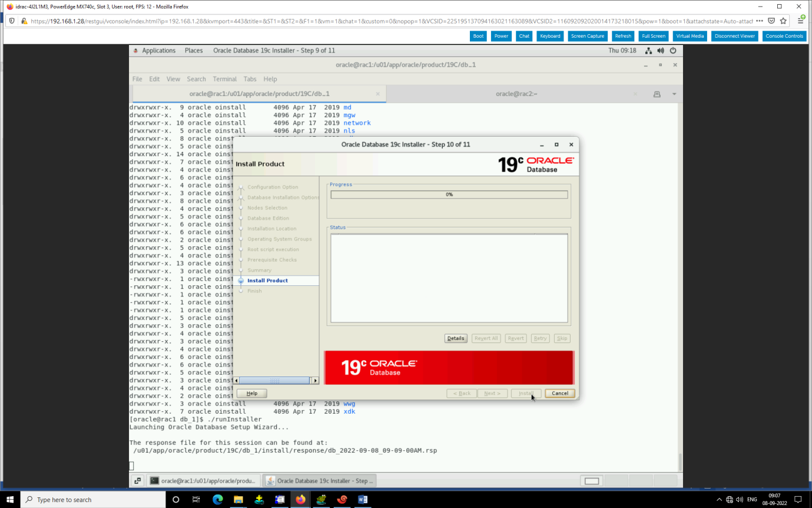Click the ENG language indicator
The width and height of the screenshot is (812, 508).
tap(752, 499)
